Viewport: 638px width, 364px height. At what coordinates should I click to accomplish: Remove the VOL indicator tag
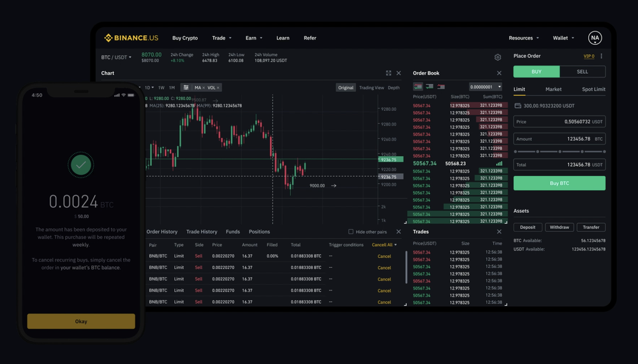click(x=218, y=88)
